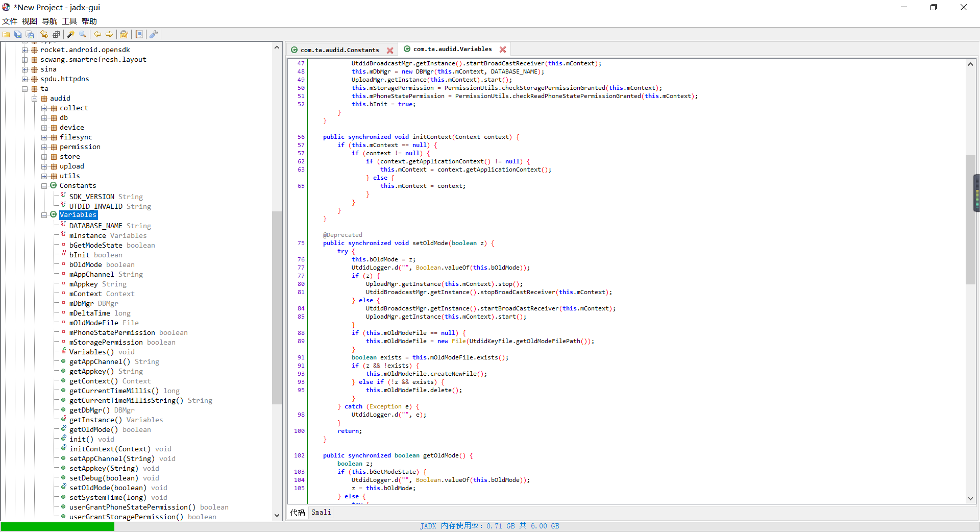Save the jadx project
The image size is (980, 532).
(30, 34)
